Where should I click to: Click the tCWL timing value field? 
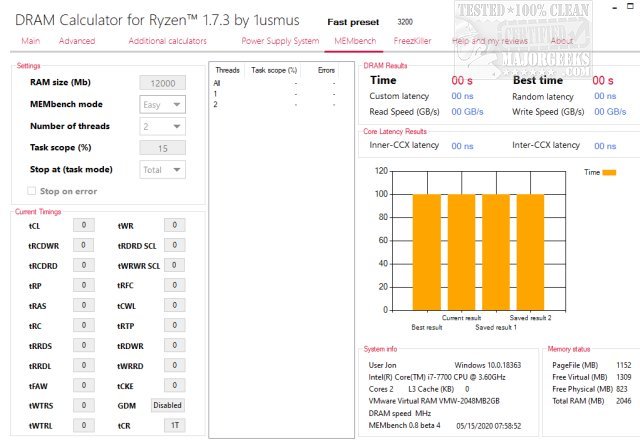[x=175, y=305]
